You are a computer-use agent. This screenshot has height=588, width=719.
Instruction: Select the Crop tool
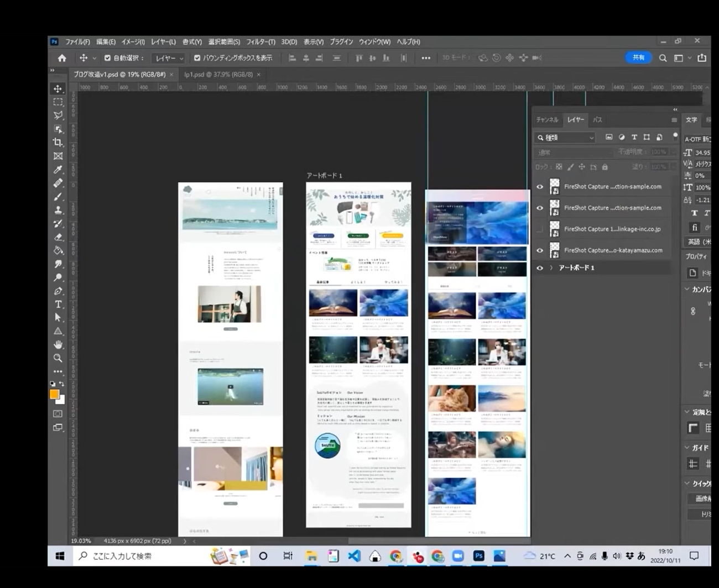(x=58, y=143)
